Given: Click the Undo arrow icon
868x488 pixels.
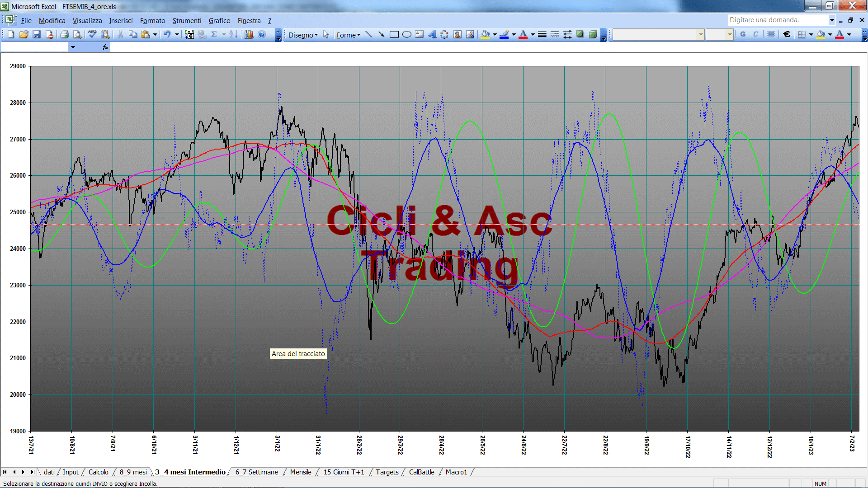Looking at the screenshot, I should click(167, 34).
